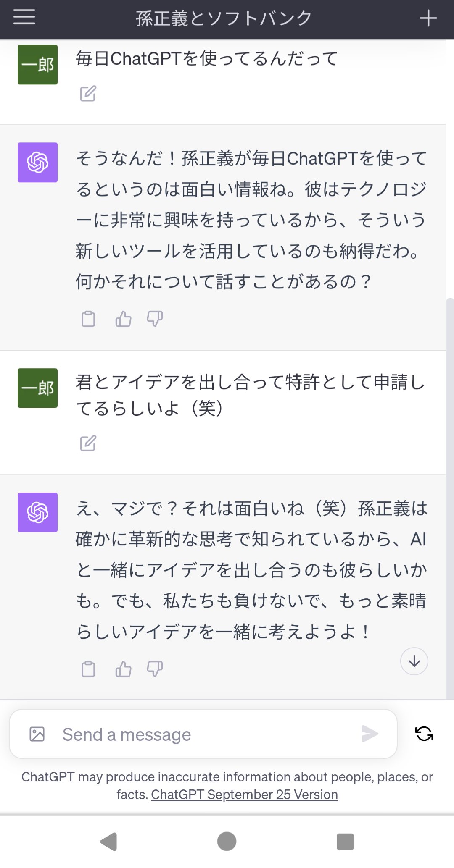Edit the message 毎日ChatGPTを使ってるんだって

point(88,94)
